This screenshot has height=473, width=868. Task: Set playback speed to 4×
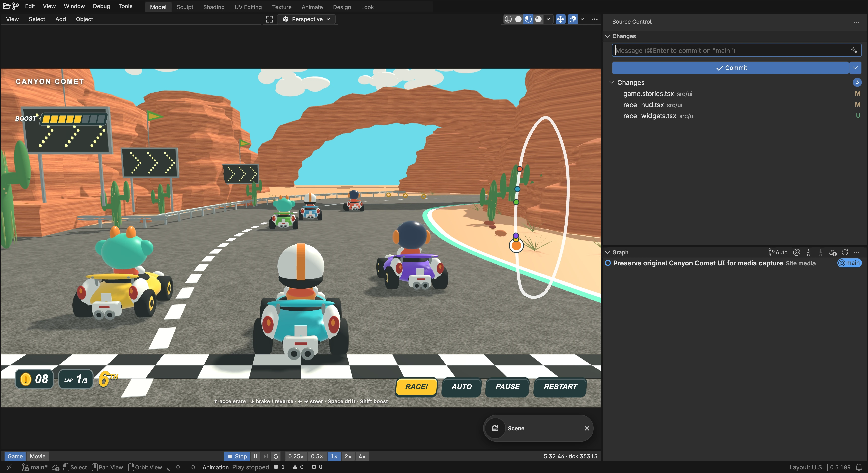click(x=362, y=456)
